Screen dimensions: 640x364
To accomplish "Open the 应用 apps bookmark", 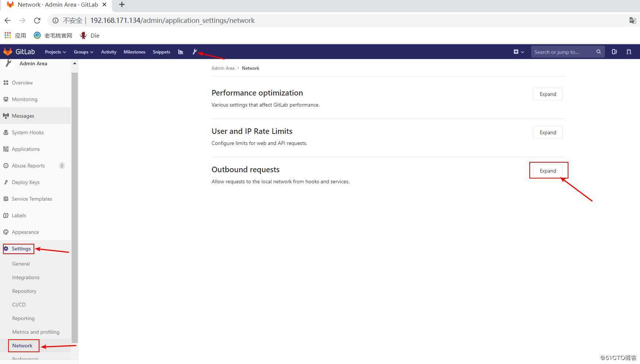I will click(x=15, y=35).
